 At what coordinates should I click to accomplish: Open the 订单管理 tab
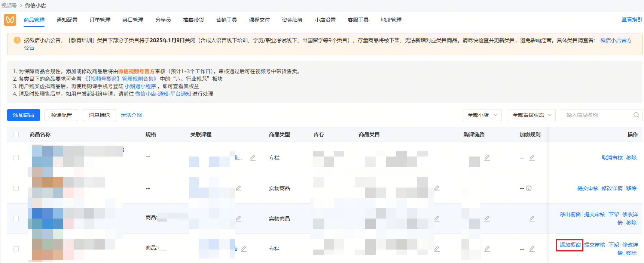(x=100, y=20)
